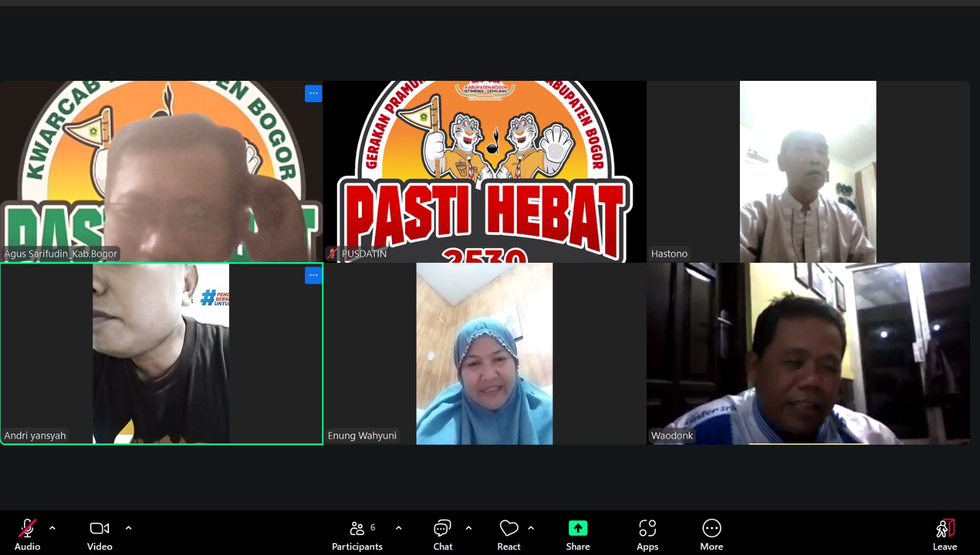Open the More menu
This screenshot has height=555, width=980.
(x=711, y=533)
